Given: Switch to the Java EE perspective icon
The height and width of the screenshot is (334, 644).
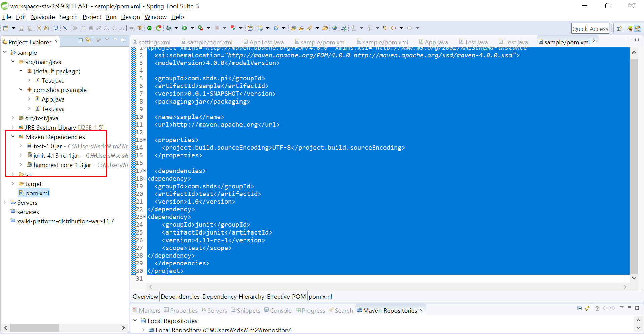Looking at the screenshot, I should coord(638,28).
